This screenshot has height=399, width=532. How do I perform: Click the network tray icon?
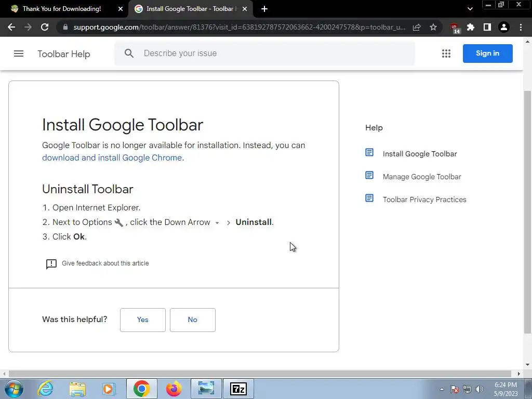click(467, 390)
